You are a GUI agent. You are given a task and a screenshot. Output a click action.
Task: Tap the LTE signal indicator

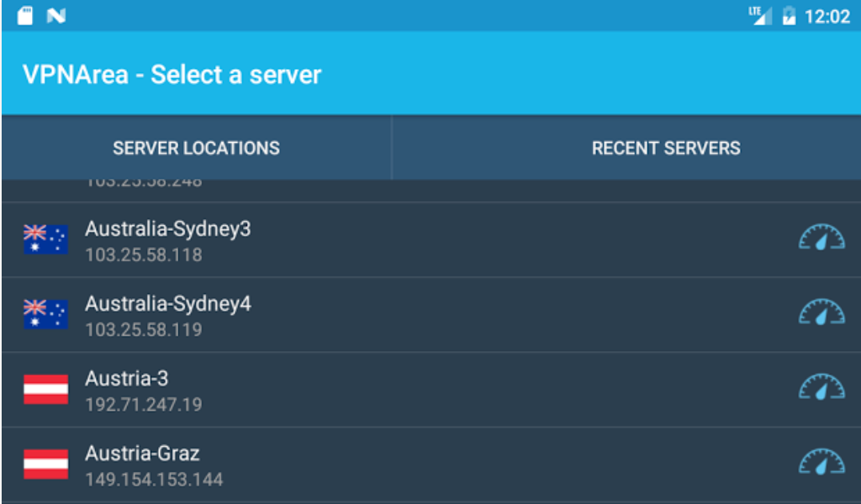point(760,15)
